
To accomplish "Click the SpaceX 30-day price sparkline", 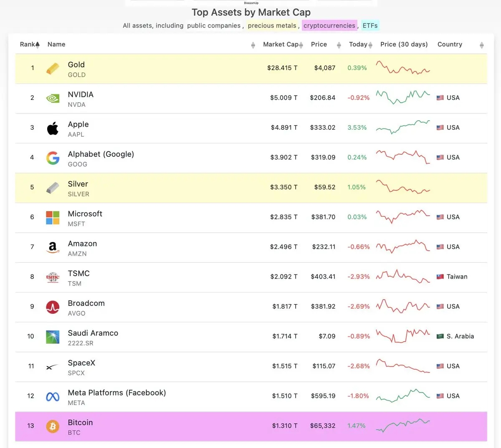I will (x=403, y=366).
